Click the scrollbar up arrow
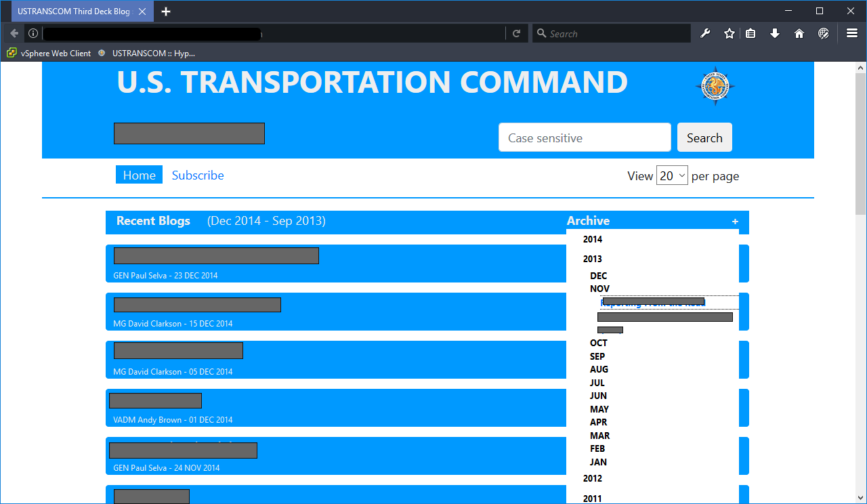The height and width of the screenshot is (504, 867). click(861, 67)
